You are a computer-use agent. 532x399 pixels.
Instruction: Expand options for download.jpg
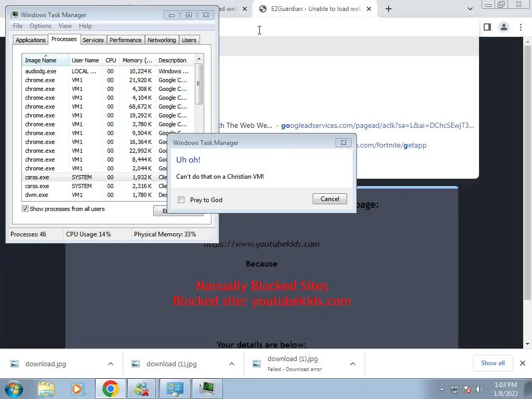111,364
